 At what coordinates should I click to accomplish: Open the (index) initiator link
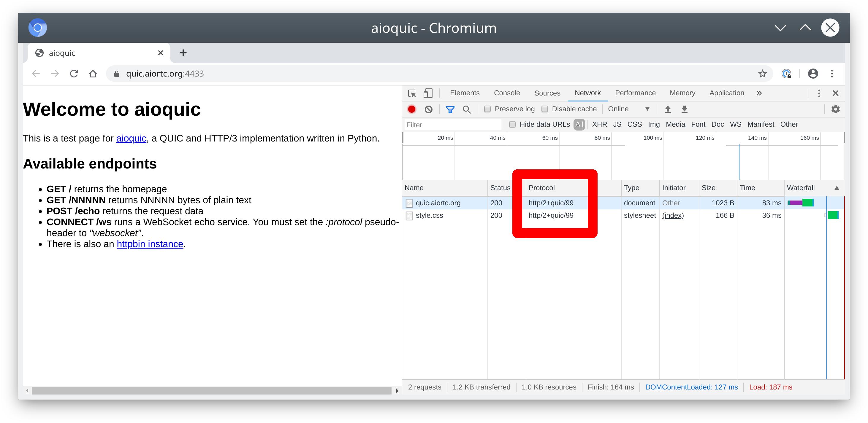click(673, 216)
